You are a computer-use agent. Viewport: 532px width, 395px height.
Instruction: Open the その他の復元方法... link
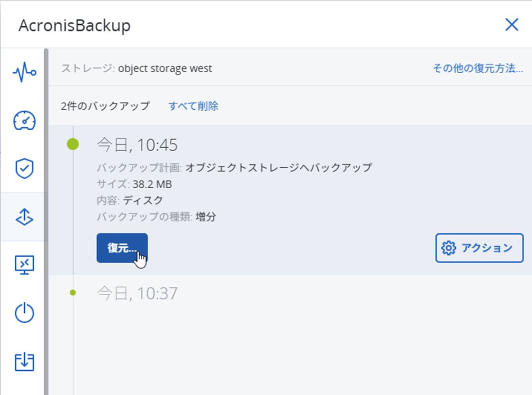(x=478, y=68)
